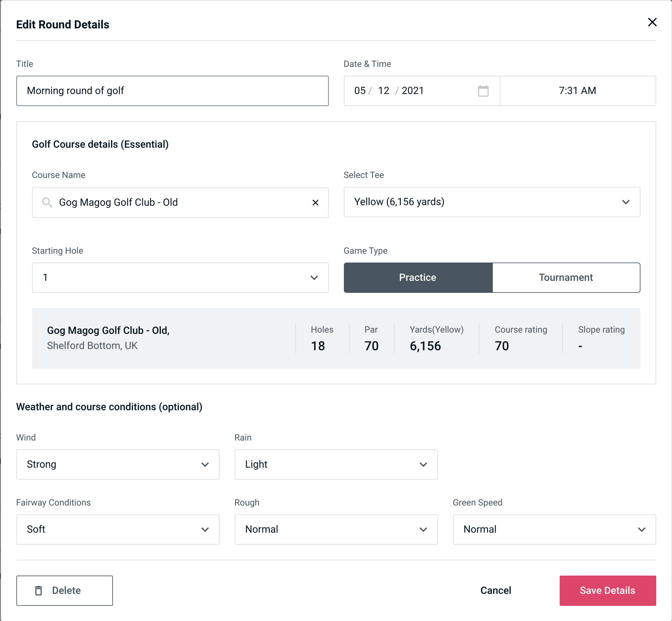Click the delete/trash icon button
The height and width of the screenshot is (621, 672).
40,591
